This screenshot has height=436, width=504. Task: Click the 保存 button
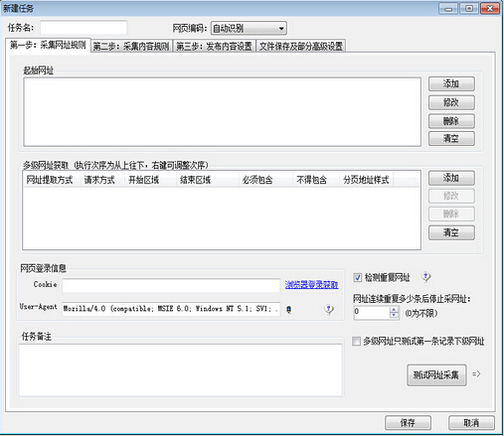(408, 423)
